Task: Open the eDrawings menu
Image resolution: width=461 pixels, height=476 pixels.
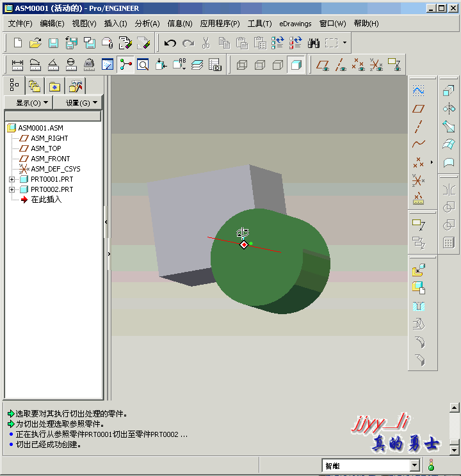Action: pyautogui.click(x=295, y=24)
